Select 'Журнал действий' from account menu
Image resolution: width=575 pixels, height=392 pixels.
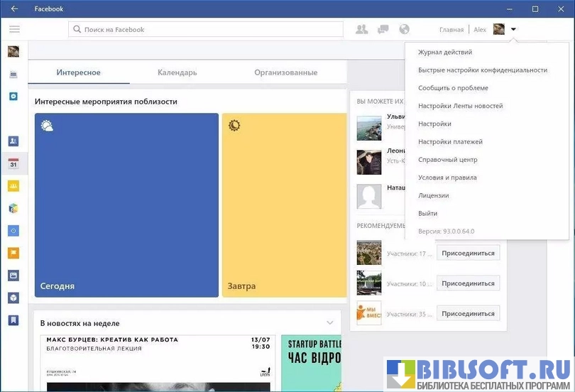[445, 53]
